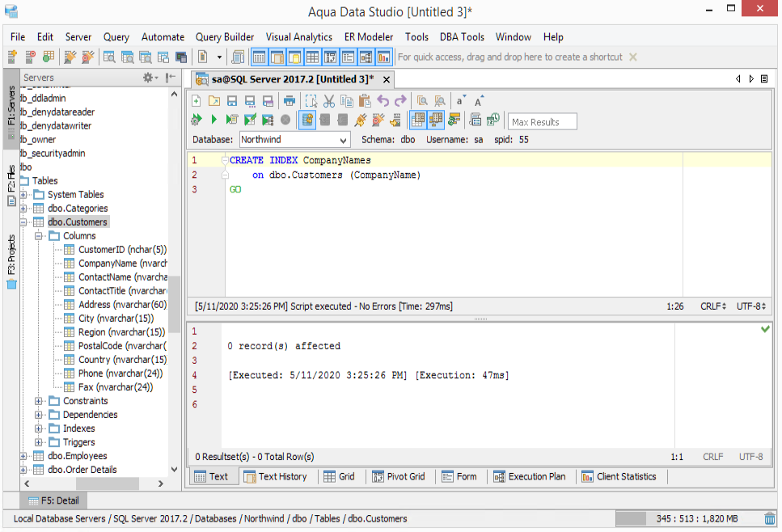Expand the Triggers folder

pos(38,442)
